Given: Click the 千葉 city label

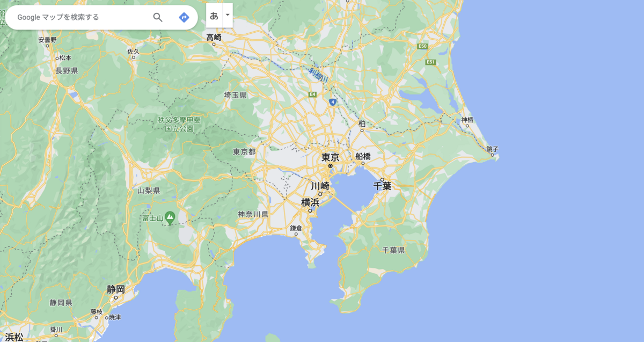Looking at the screenshot, I should click(x=383, y=186).
